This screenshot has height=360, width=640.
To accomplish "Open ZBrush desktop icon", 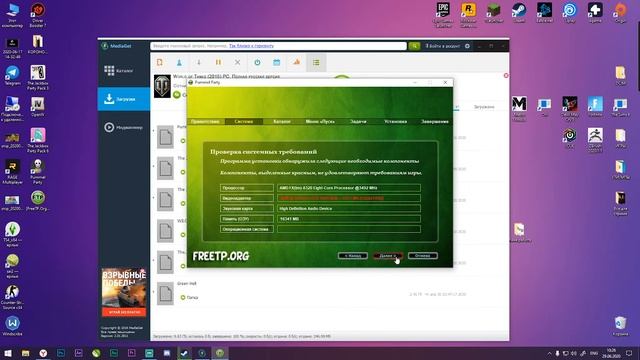I will [x=595, y=140].
